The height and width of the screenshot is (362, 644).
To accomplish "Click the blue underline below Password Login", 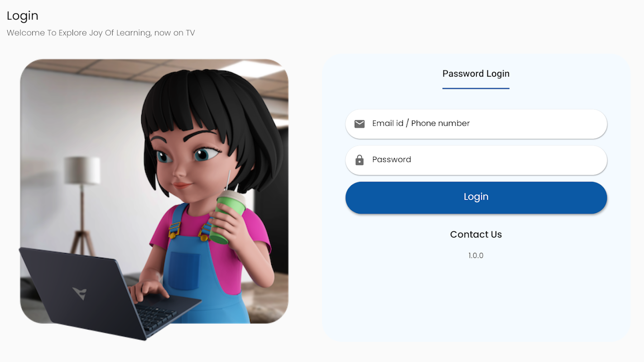I will click(476, 88).
